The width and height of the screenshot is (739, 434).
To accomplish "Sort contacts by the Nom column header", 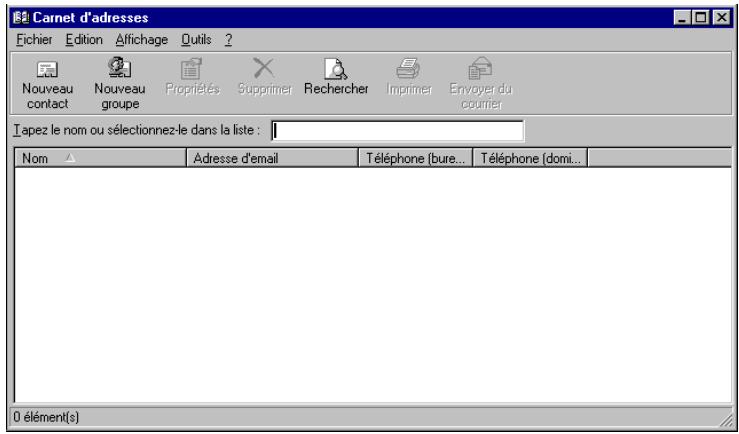I will [x=100, y=158].
